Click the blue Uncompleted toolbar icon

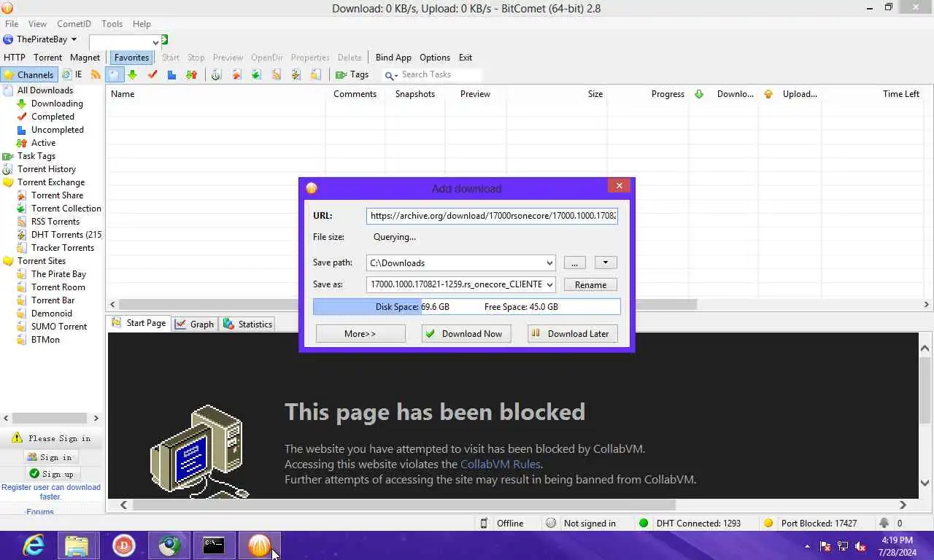click(x=171, y=74)
